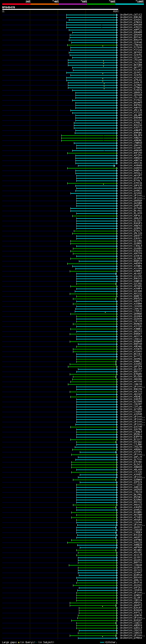
Task: Click the yellow triangle in the gap legend
Action: point(19,642)
